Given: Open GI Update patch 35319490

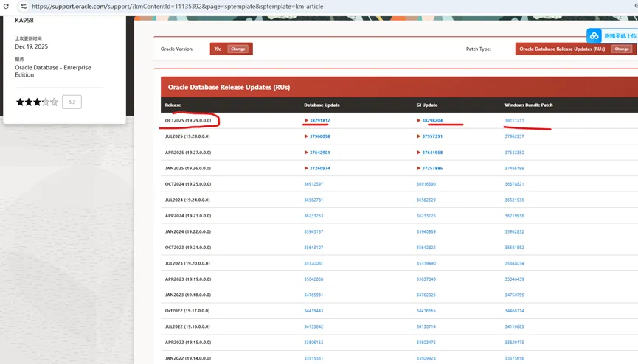Looking at the screenshot, I should click(426, 263).
